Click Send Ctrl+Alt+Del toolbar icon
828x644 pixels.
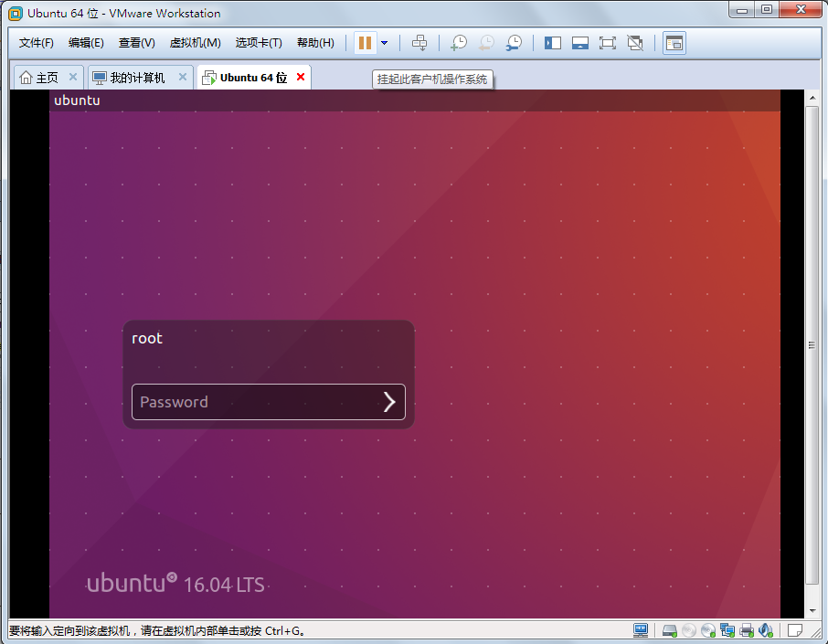(x=419, y=43)
